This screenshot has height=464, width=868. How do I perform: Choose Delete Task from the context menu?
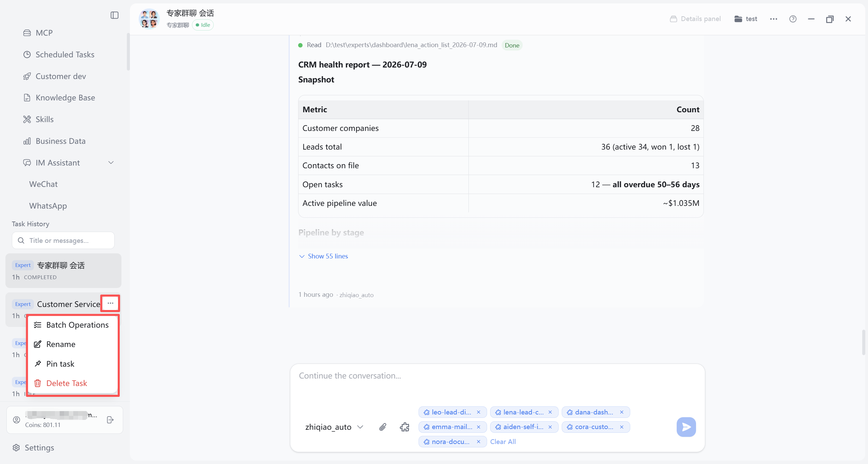[x=72, y=383]
